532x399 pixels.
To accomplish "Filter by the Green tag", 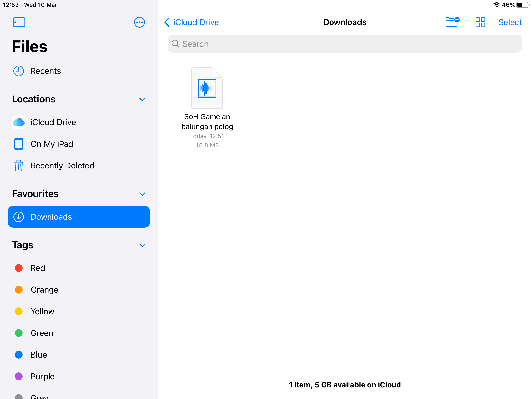I will click(79, 333).
